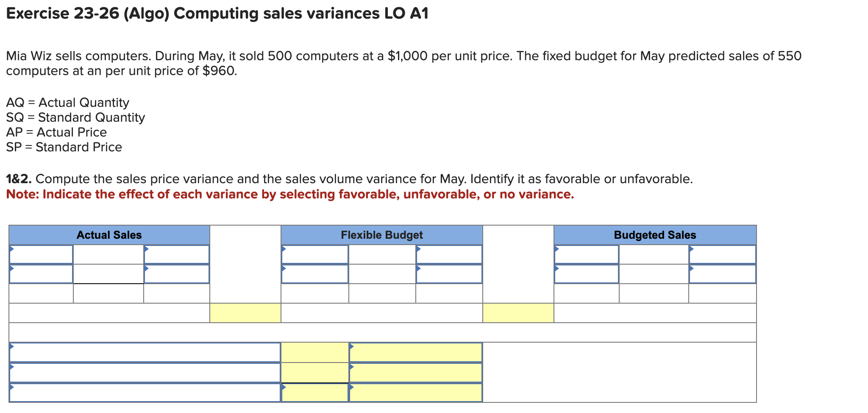Click the yellow cell between Flexible Budget and Budgeted Sales

tap(518, 314)
